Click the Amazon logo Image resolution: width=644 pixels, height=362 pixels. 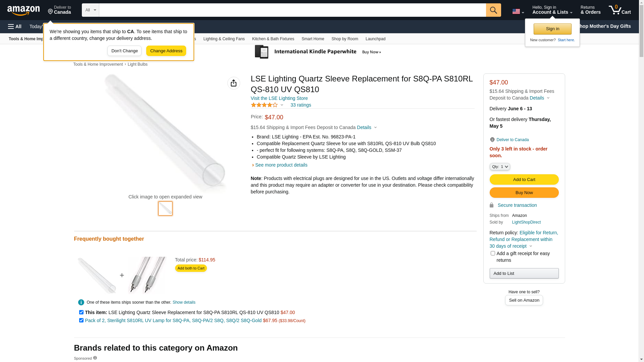[x=23, y=11]
